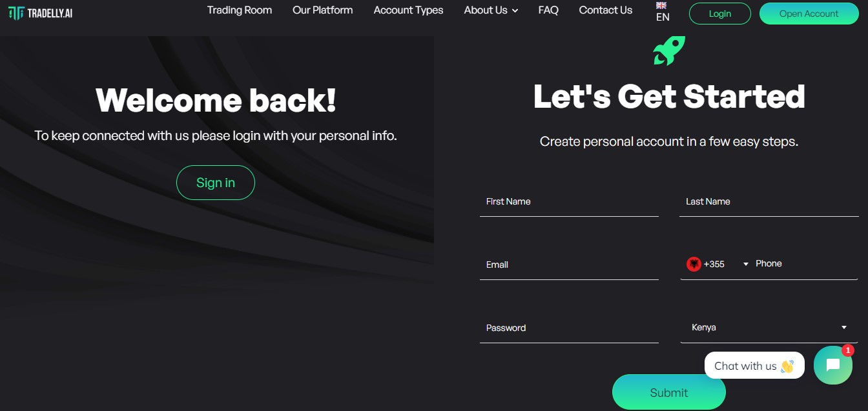Open the Trading Room page
Screen dimensions: 868x411
click(240, 10)
